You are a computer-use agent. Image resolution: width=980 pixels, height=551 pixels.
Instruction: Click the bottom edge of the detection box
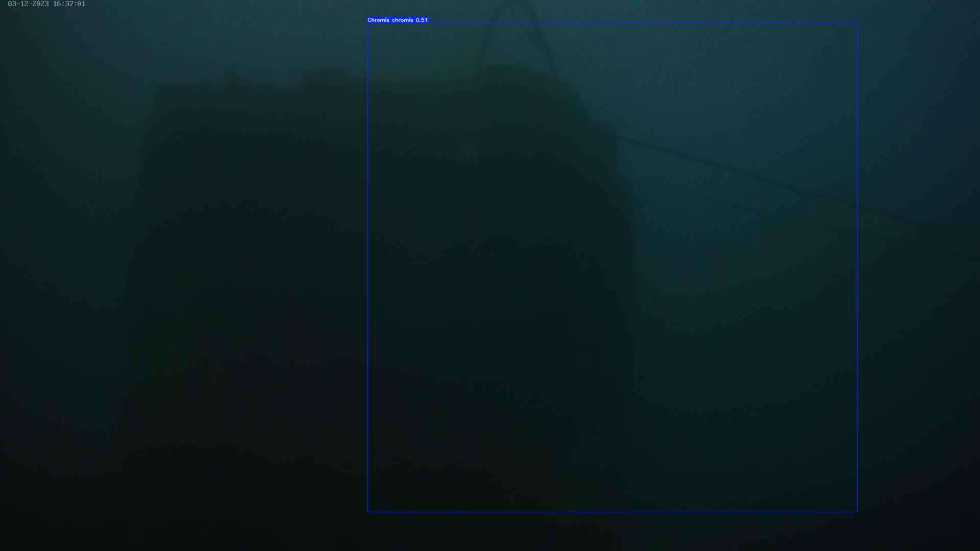point(612,511)
